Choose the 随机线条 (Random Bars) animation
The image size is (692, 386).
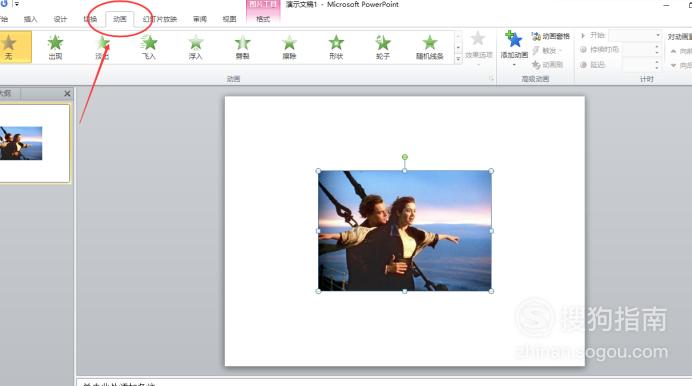[429, 47]
